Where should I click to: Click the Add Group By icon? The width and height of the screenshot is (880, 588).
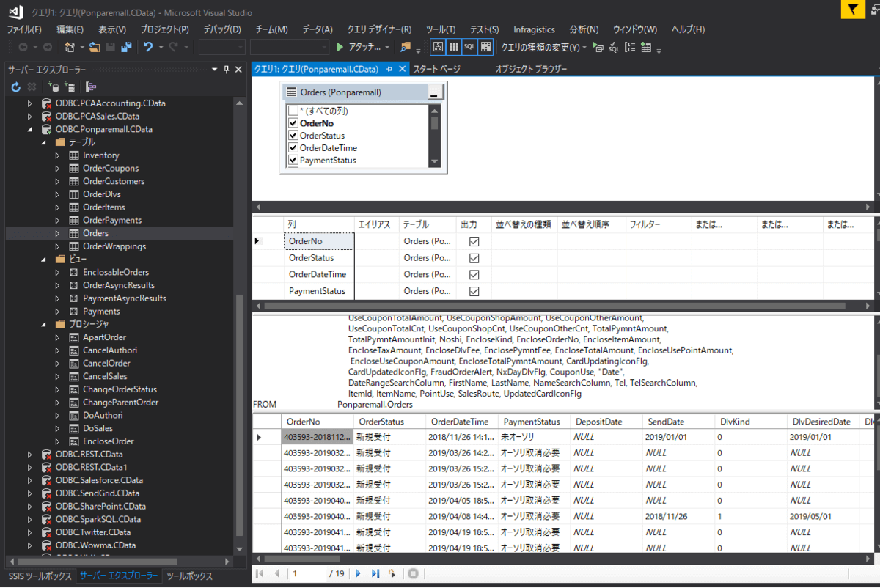(x=630, y=48)
